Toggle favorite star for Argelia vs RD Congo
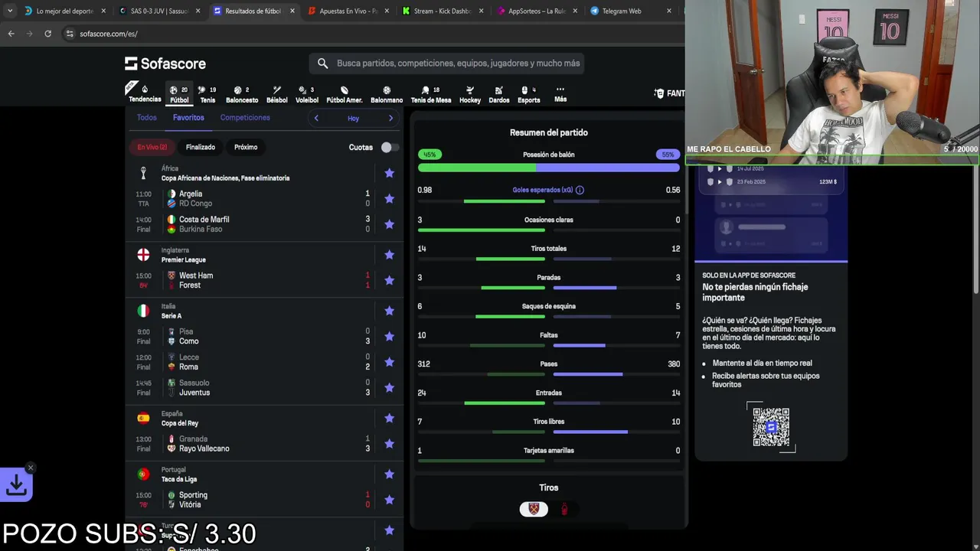Screen dimensions: 980x551 point(389,198)
